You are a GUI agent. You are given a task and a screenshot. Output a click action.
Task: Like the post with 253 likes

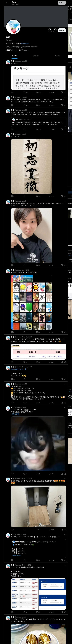[x=39, y=130]
